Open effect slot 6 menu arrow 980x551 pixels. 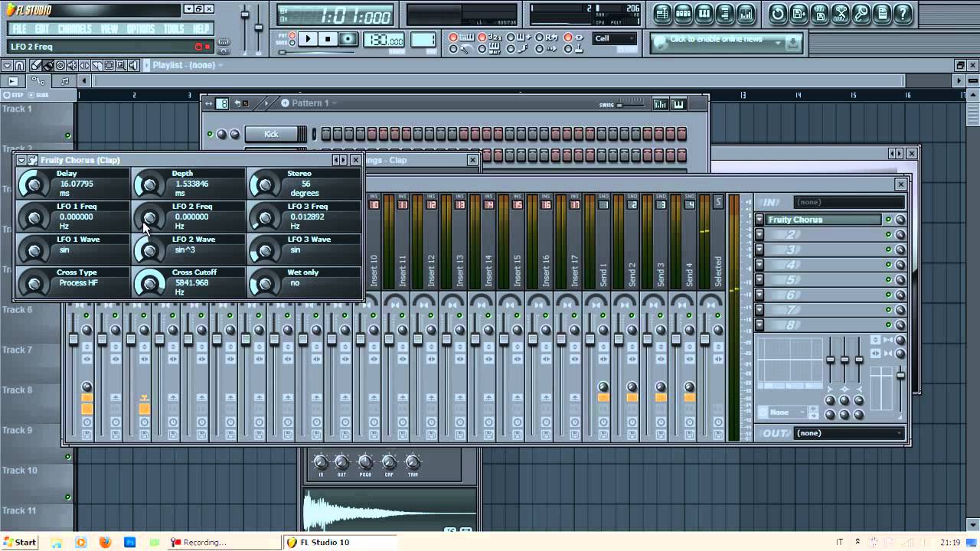point(759,295)
